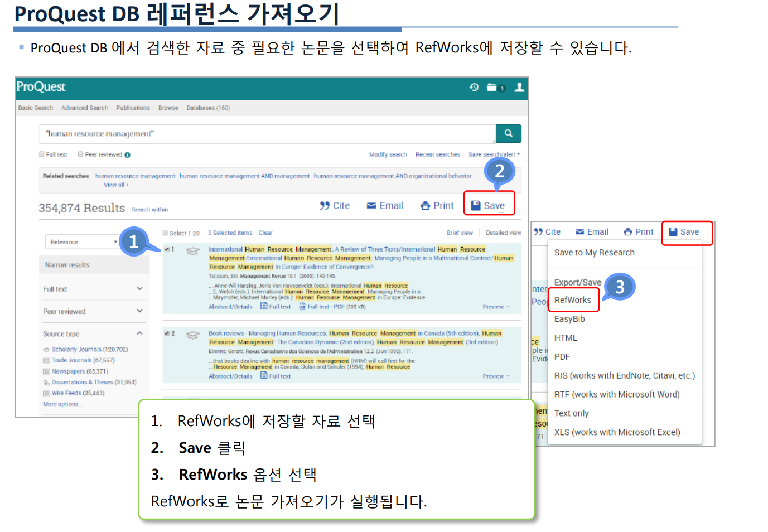Click the Peer reviewed info icon
The height and width of the screenshot is (532, 768).
[x=127, y=155]
